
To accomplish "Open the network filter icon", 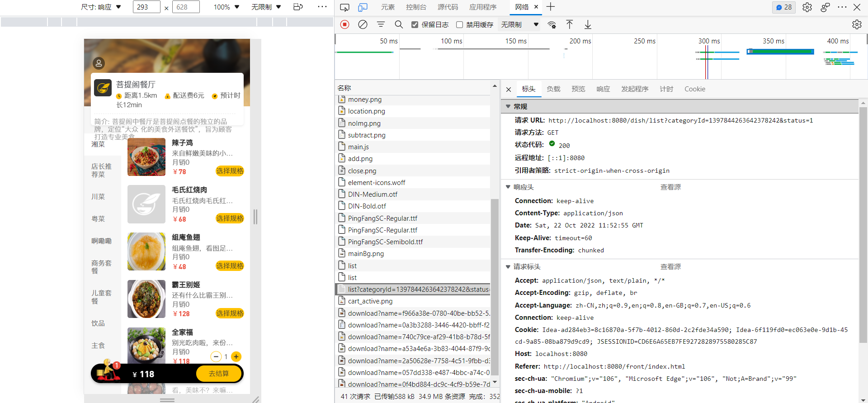I will coord(381,24).
